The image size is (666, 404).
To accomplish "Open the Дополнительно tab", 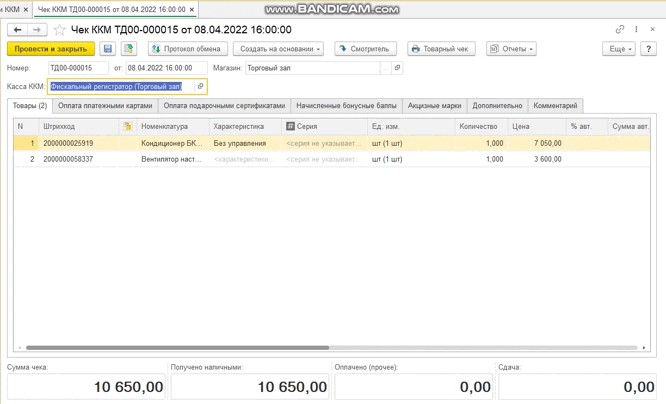I will (x=497, y=106).
